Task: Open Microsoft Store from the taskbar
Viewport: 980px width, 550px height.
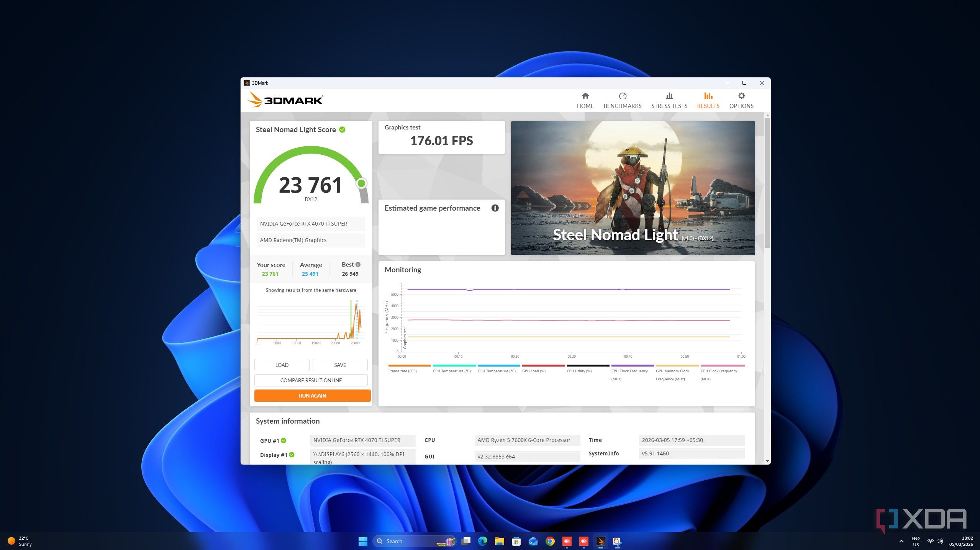Action: point(516,541)
